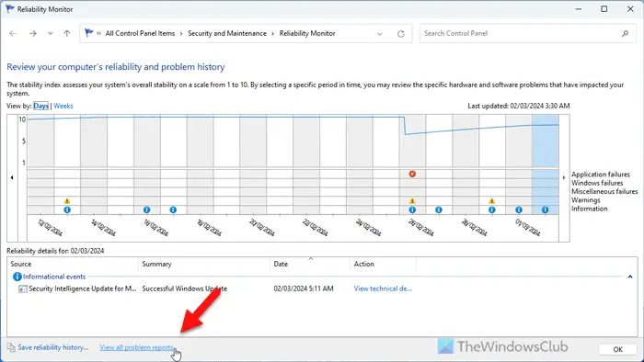Select the information icon on 27/02/2024

[x=439, y=209]
